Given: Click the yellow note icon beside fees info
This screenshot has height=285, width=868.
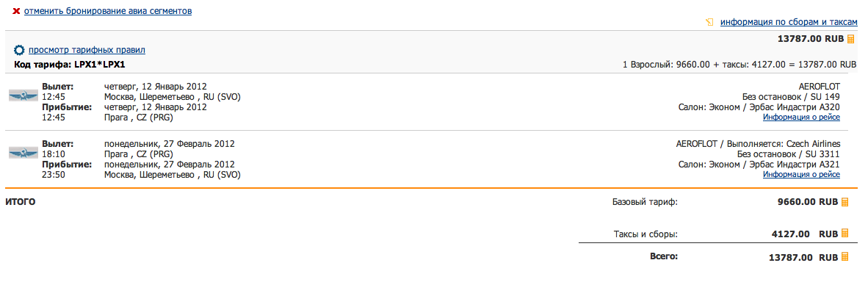Looking at the screenshot, I should tap(709, 23).
